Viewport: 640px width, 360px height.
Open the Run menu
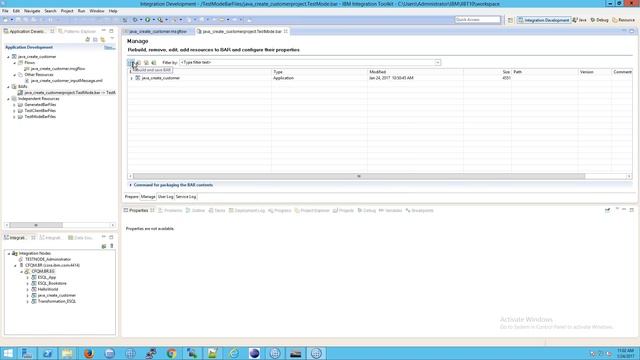click(82, 11)
